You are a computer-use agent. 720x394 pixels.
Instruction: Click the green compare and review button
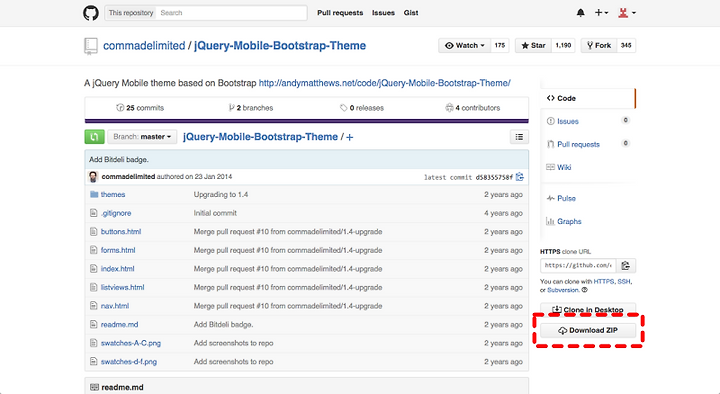[x=94, y=137]
